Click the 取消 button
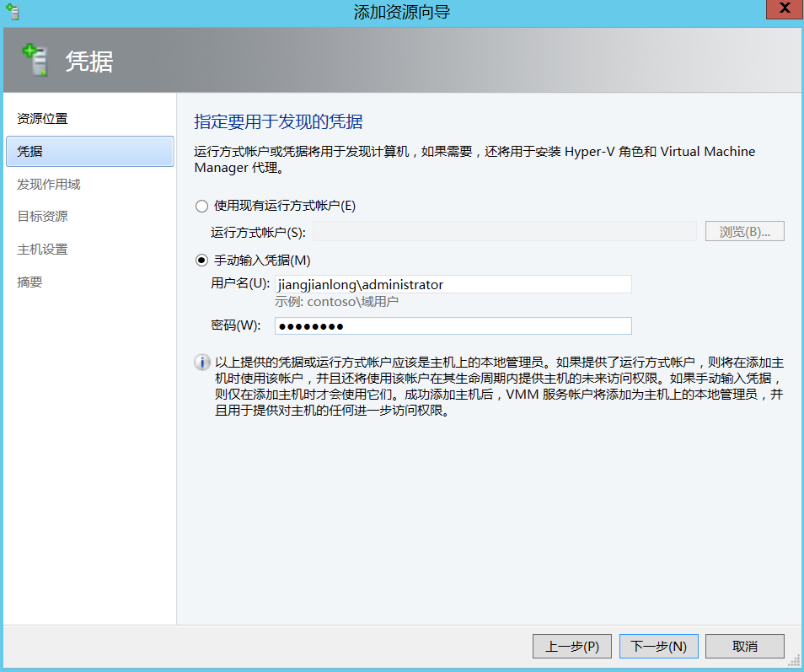Image resolution: width=804 pixels, height=672 pixels. pyautogui.click(x=744, y=647)
